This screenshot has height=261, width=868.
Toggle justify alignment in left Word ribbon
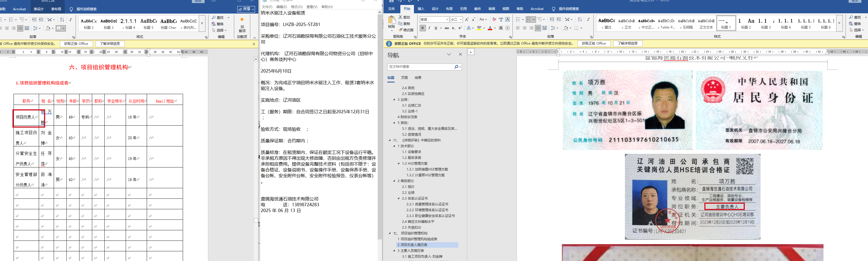pyautogui.click(x=20, y=28)
